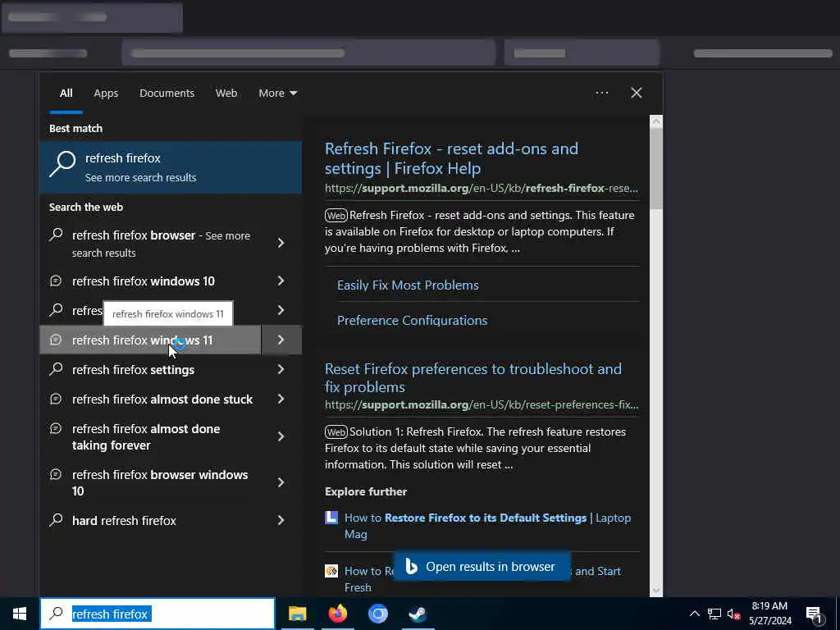Click the chat icon beside 'almost done stuck'

click(56, 399)
